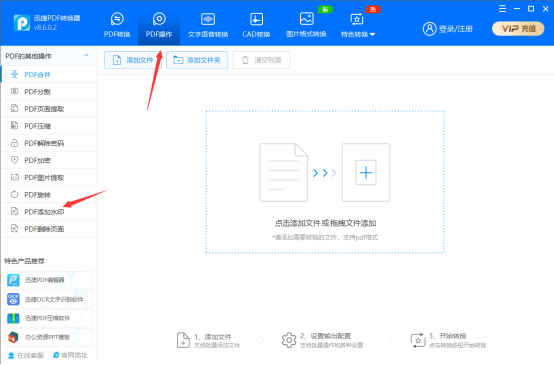554x365 pixels.
Task: Select PDF压缩 in sidebar
Action: point(49,126)
